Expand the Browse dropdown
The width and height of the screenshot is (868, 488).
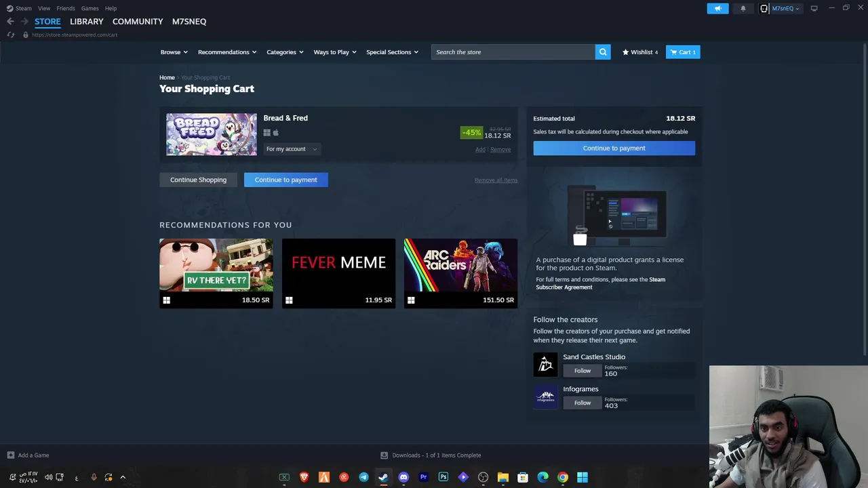[174, 52]
